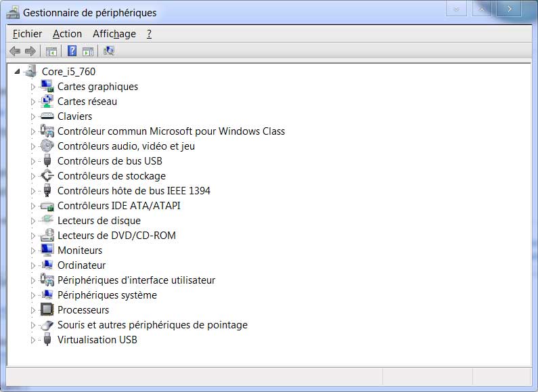Select Périphériques d'interface utilisateur label
The image size is (538, 392).
[x=136, y=280]
